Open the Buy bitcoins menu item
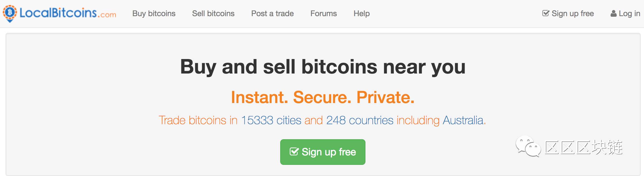Image resolution: width=644 pixels, height=176 pixels. coord(154,13)
